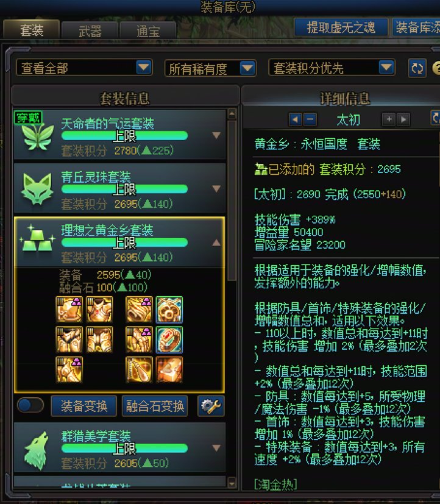Image resolution: width=440 pixels, height=504 pixels.
Task: Select the gold earring equipment icon
Action: (139, 370)
